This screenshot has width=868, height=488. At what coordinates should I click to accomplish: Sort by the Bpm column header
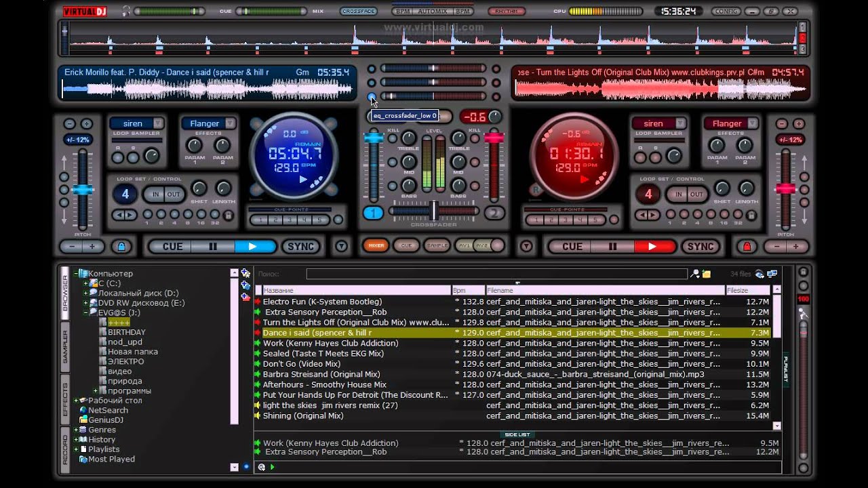468,290
